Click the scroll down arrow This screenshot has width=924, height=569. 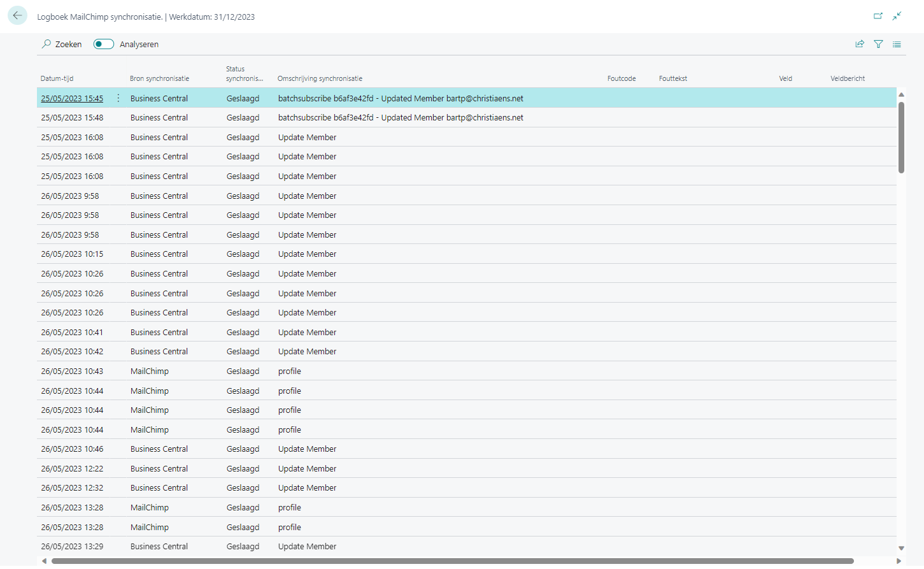pos(901,548)
